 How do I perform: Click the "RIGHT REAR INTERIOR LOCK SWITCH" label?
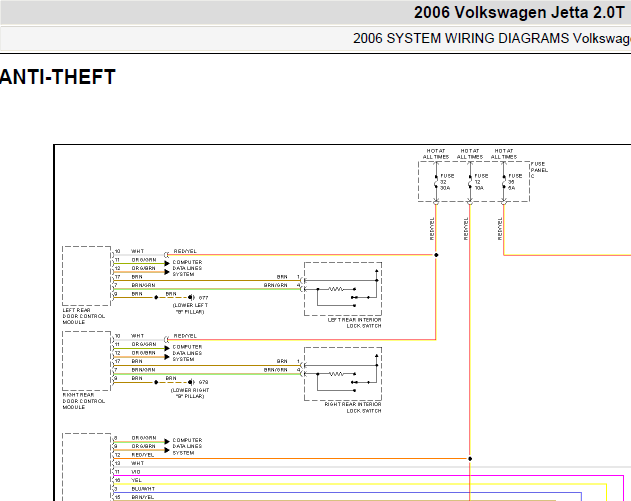[353, 407]
